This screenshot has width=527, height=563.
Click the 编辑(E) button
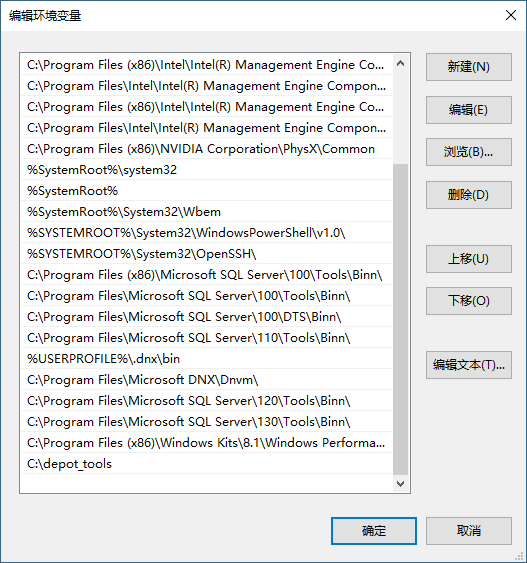(468, 110)
